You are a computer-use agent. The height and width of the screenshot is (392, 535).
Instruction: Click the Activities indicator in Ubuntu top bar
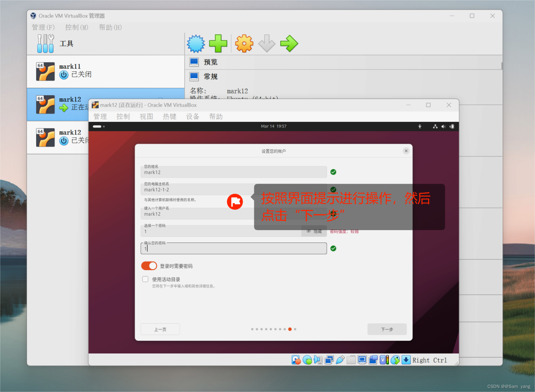point(99,127)
